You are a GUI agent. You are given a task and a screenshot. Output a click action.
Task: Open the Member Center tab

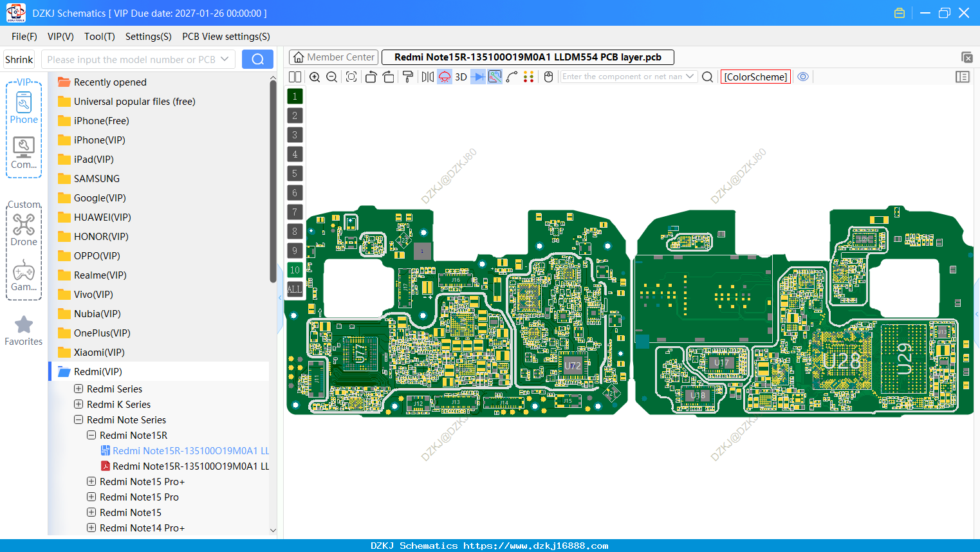click(333, 57)
